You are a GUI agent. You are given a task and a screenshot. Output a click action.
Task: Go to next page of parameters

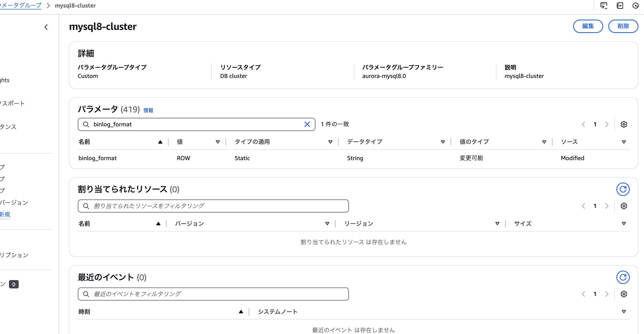click(x=607, y=124)
